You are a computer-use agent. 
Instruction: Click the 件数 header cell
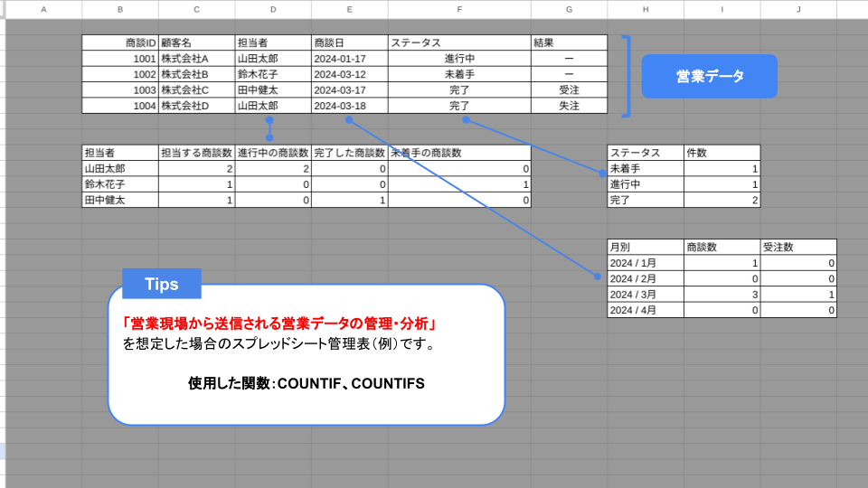(x=722, y=153)
